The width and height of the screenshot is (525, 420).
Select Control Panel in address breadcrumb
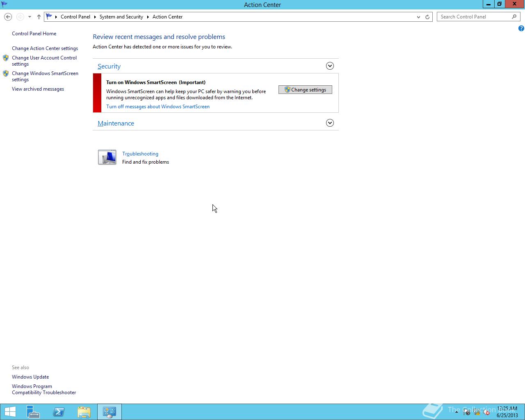point(75,17)
